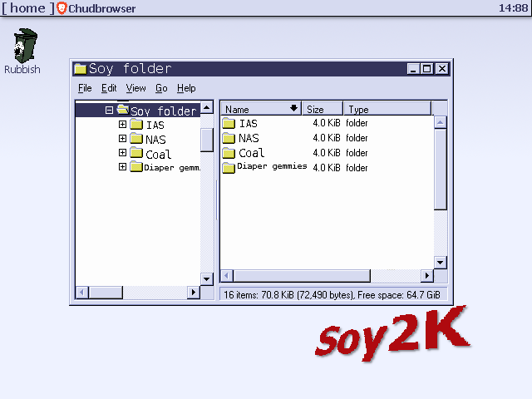Open the Edit menu
The width and height of the screenshot is (532, 399).
coord(109,88)
